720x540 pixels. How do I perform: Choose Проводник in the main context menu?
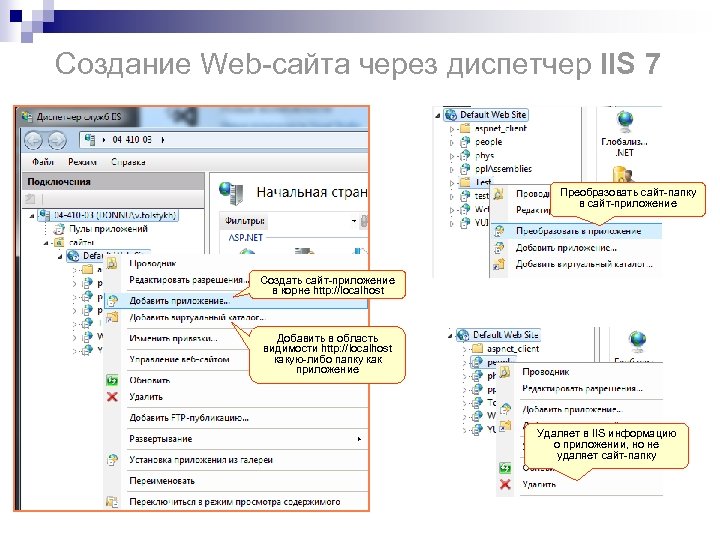click(152, 264)
